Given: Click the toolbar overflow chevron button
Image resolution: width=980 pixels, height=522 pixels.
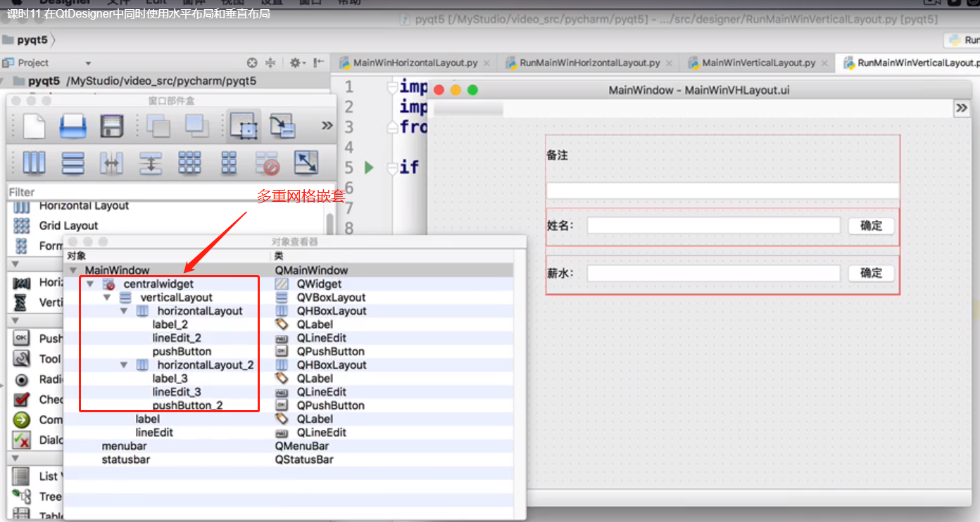Looking at the screenshot, I should [326, 125].
